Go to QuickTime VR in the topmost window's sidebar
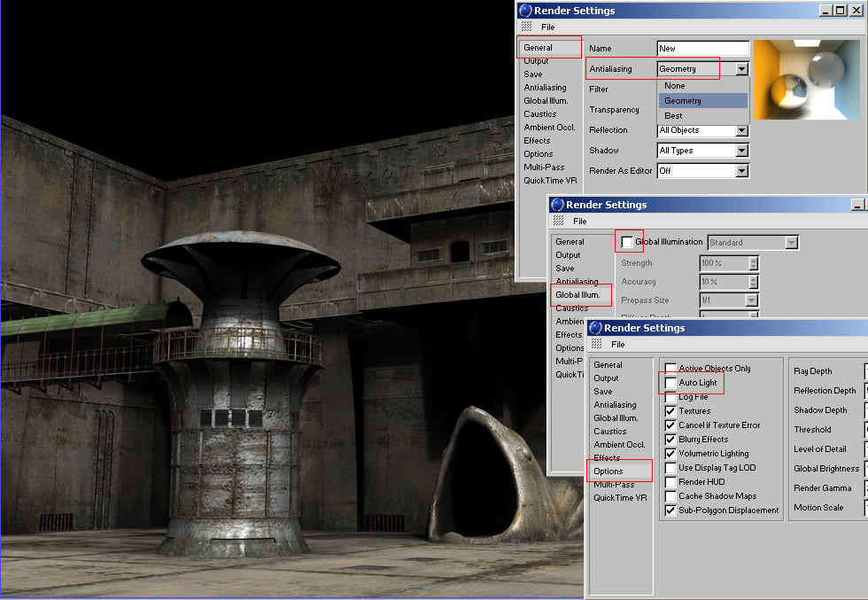868x600 pixels. [550, 181]
